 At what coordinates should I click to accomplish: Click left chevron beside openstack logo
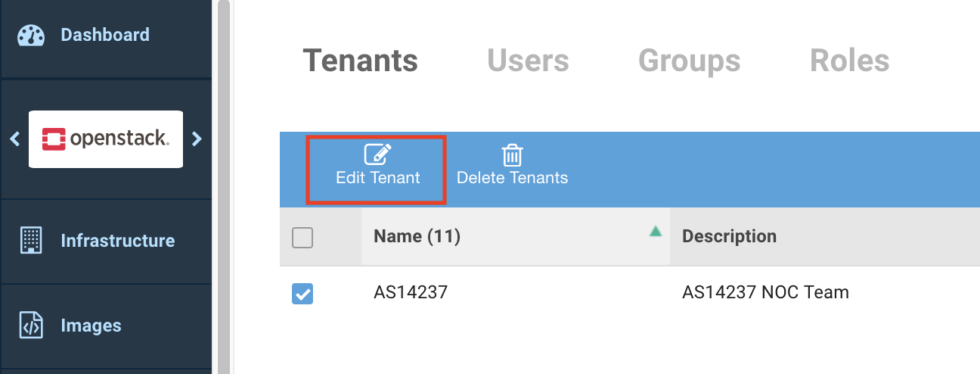pyautogui.click(x=14, y=139)
